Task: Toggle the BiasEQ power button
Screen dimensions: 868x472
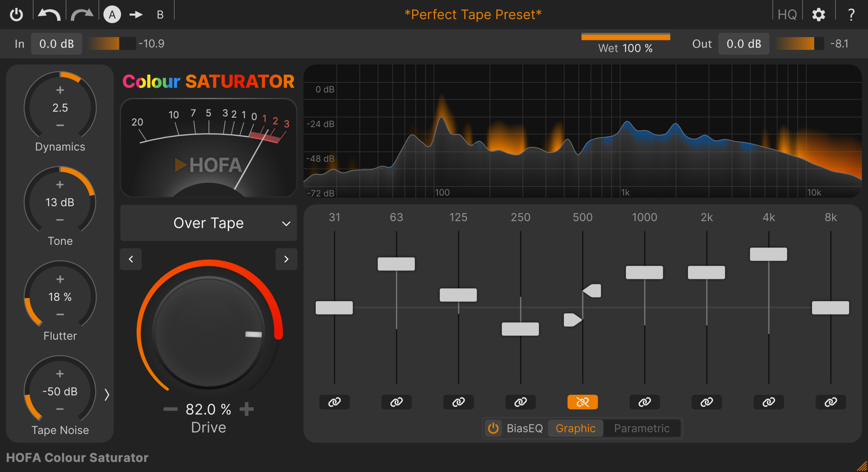Action: tap(493, 428)
